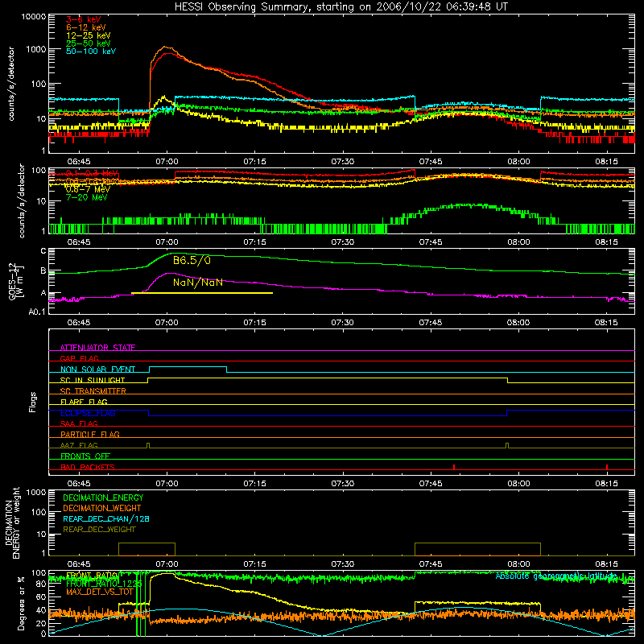Select the 'A47_FLAG' flag label
The image size is (644, 644).
tap(79, 445)
